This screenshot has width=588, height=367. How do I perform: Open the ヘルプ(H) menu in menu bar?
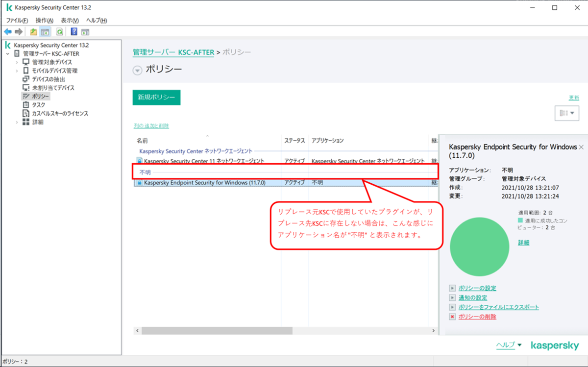97,21
